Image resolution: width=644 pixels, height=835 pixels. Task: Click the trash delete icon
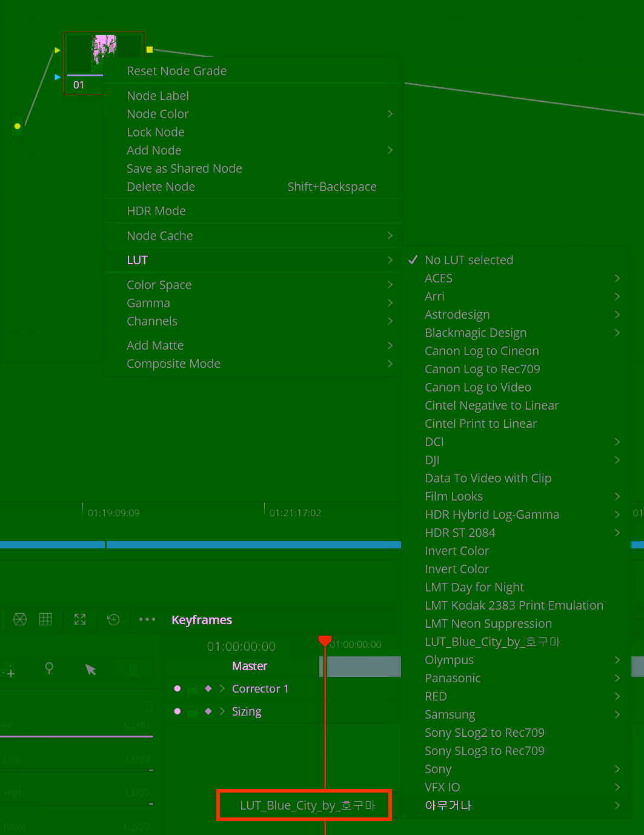coord(133,670)
